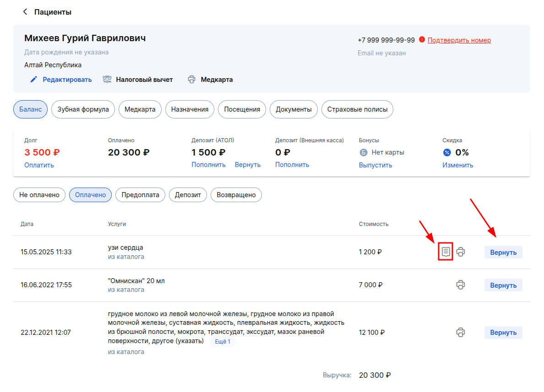Open the Страховые полисы tab
This screenshot has width=544, height=392.
click(x=357, y=109)
